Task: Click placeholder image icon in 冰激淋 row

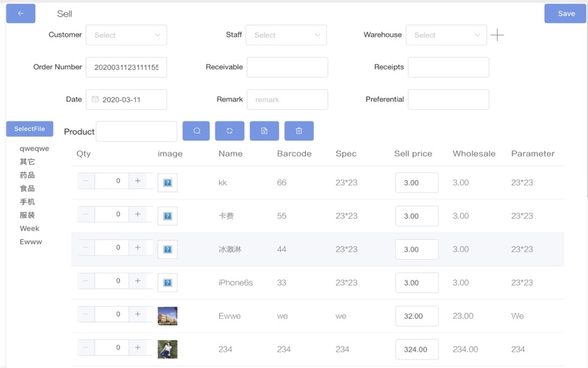Action: tap(168, 250)
